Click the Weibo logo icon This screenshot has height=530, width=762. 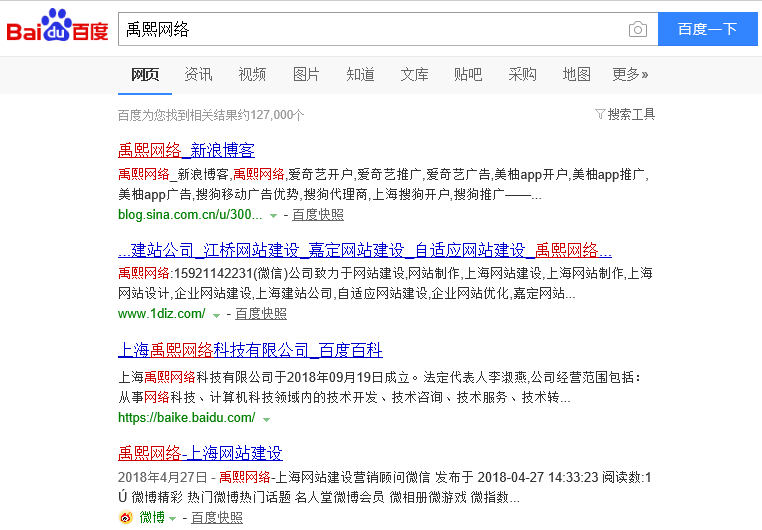(126, 517)
